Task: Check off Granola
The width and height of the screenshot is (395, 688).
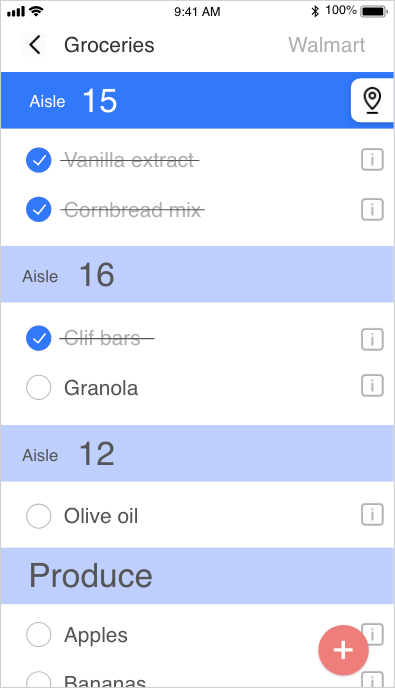Action: pos(39,387)
